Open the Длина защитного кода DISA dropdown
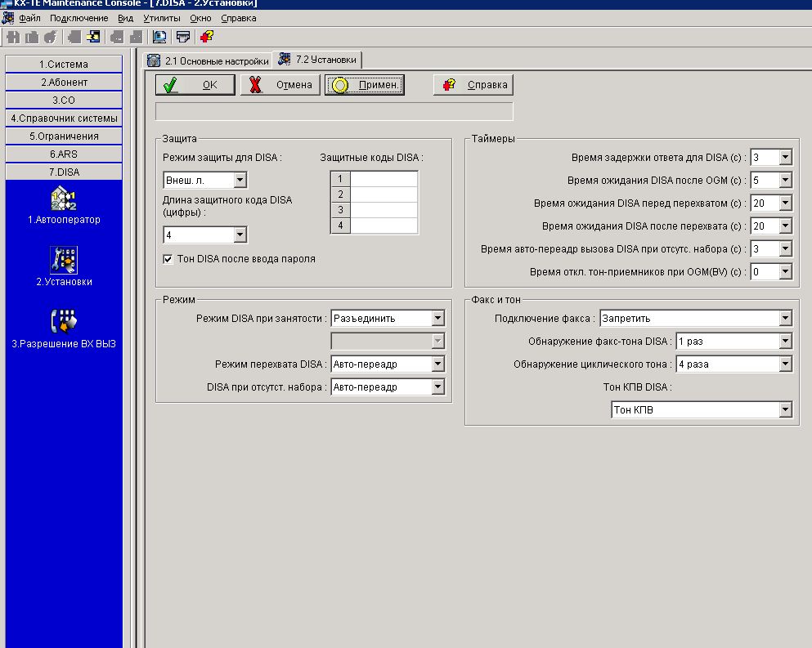The height and width of the screenshot is (648, 812). click(240, 235)
